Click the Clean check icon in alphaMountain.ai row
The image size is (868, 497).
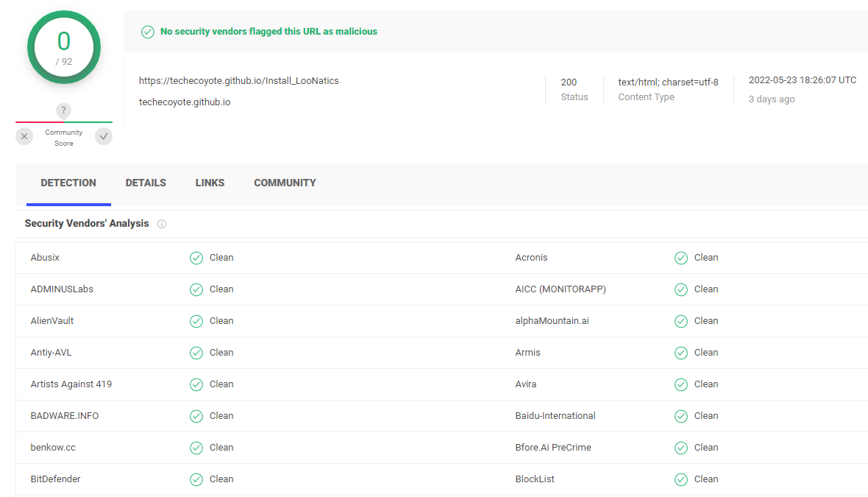pos(681,321)
